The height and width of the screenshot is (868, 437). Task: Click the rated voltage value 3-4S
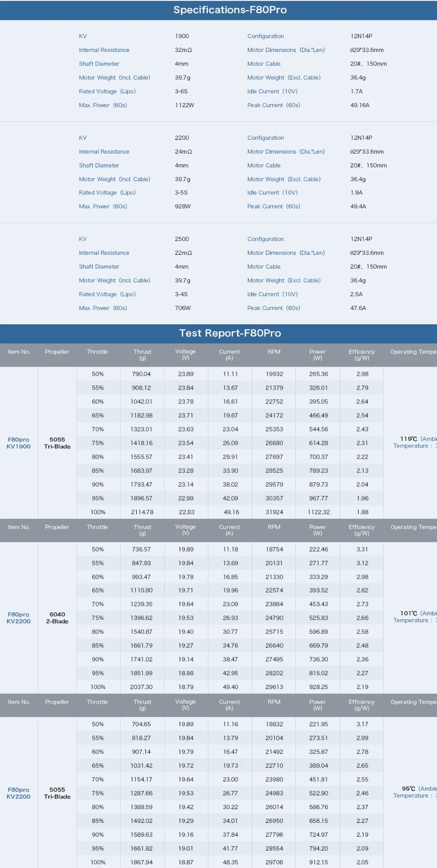point(181,294)
